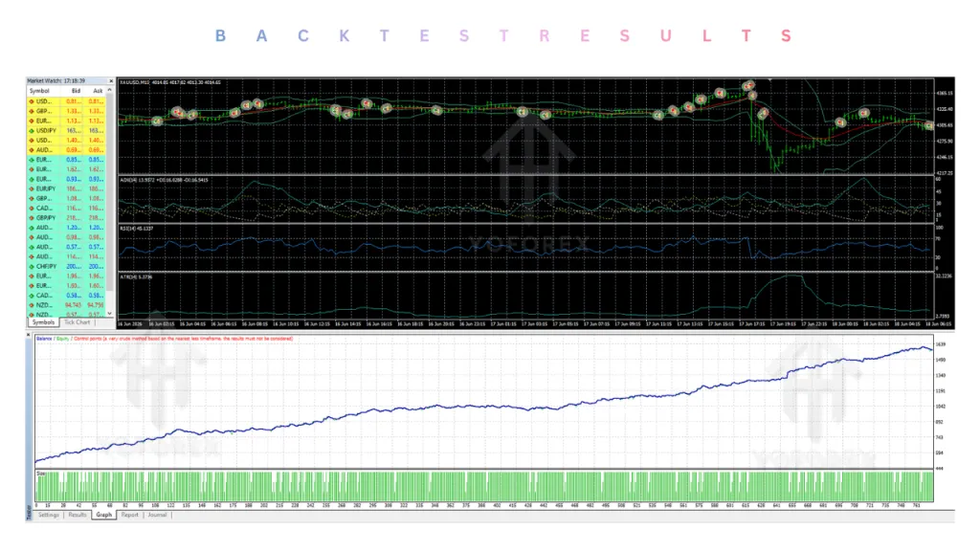The image size is (980, 551).
Task: Click the 163 bid value of USDJPY
Action: click(x=74, y=130)
